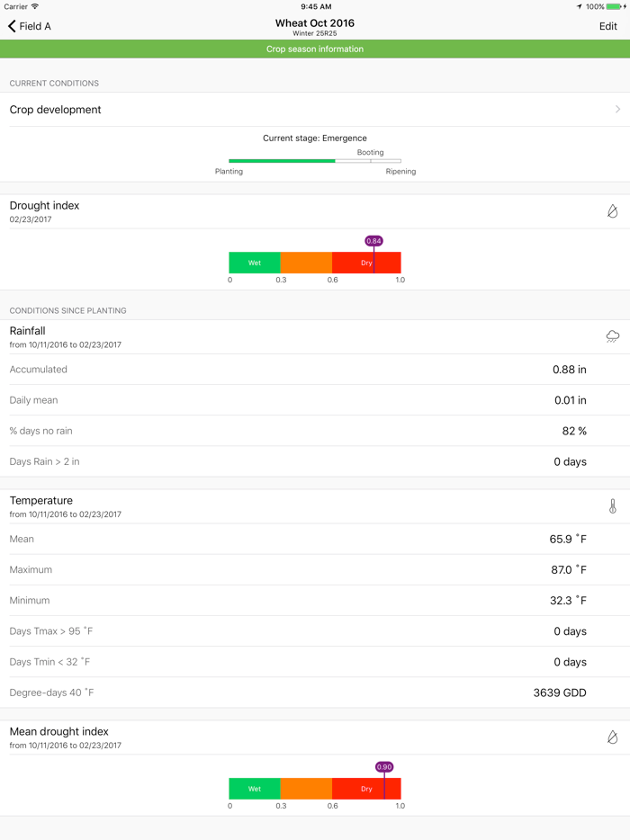Toggle the Wet zone on the drought scale
Screen dimensions: 630x840
(255, 262)
